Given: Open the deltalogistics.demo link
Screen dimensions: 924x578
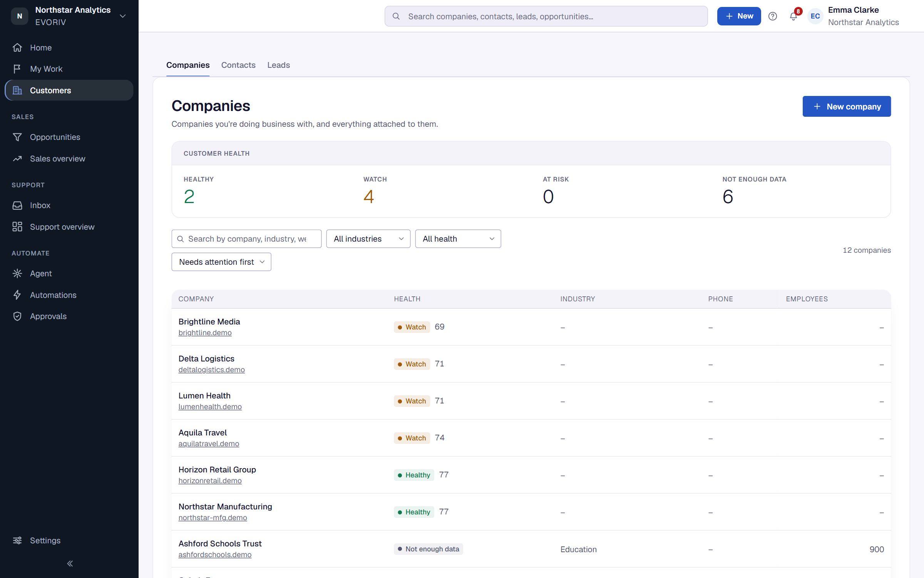Looking at the screenshot, I should 211,370.
